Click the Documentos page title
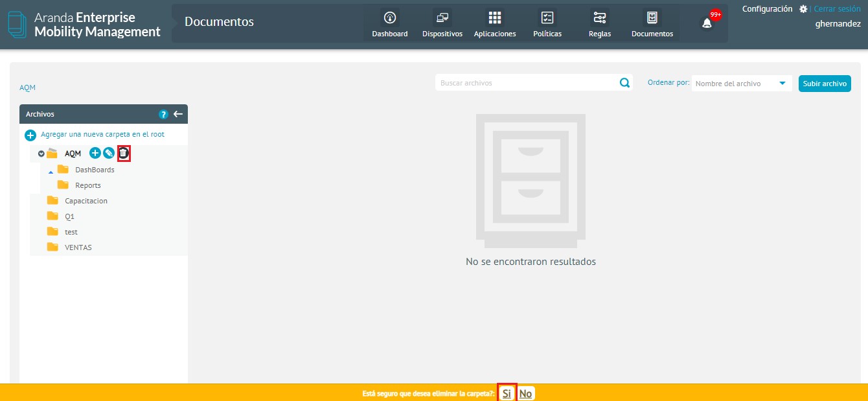The height and width of the screenshot is (401, 868). click(x=219, y=21)
